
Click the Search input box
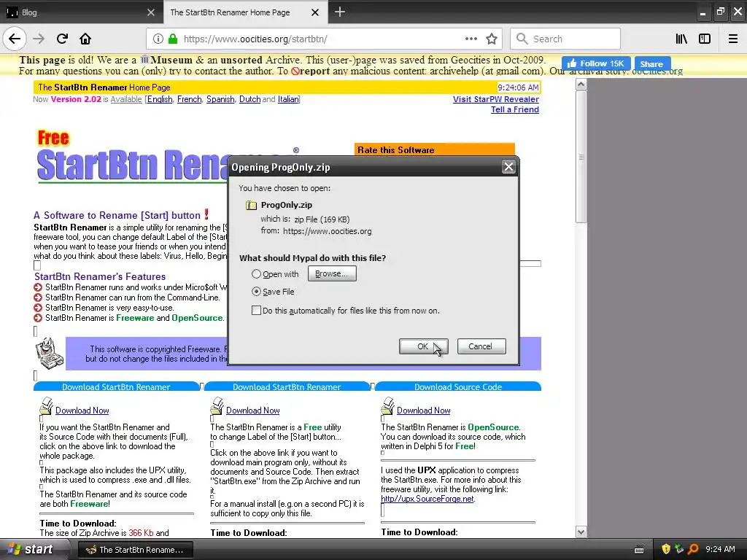tap(565, 39)
